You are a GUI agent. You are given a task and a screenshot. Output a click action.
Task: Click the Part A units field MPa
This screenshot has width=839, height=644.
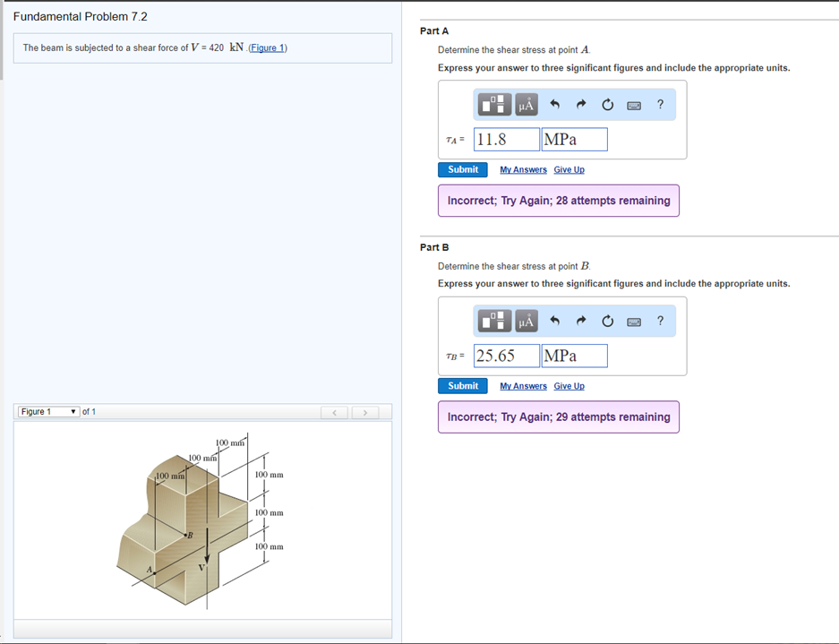coord(575,139)
